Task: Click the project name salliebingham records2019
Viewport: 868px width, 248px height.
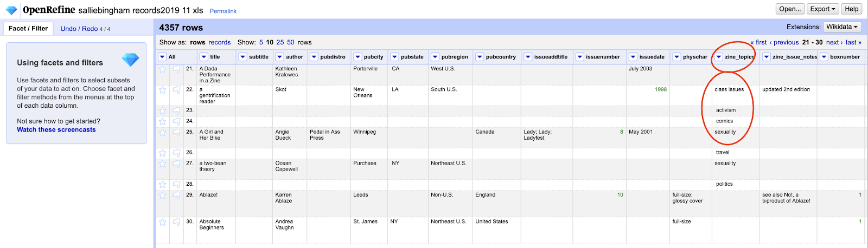Action: (141, 10)
